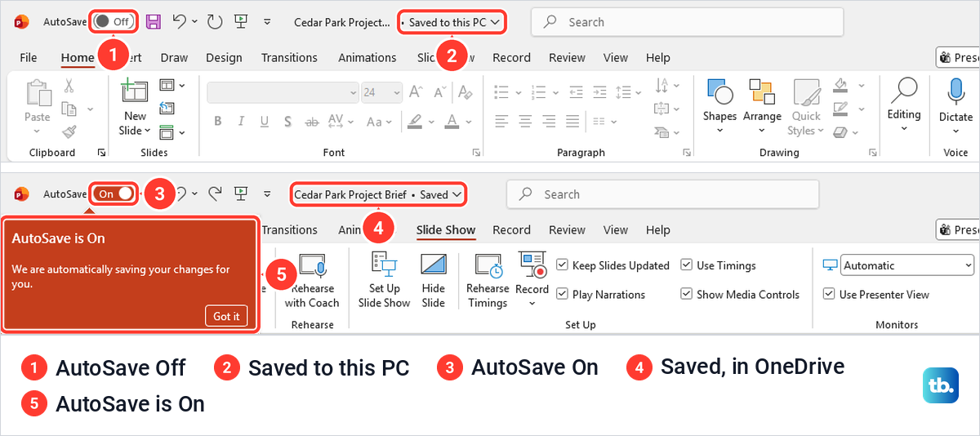Uncheck Show Media Controls
This screenshot has width=980, height=436.
point(687,295)
